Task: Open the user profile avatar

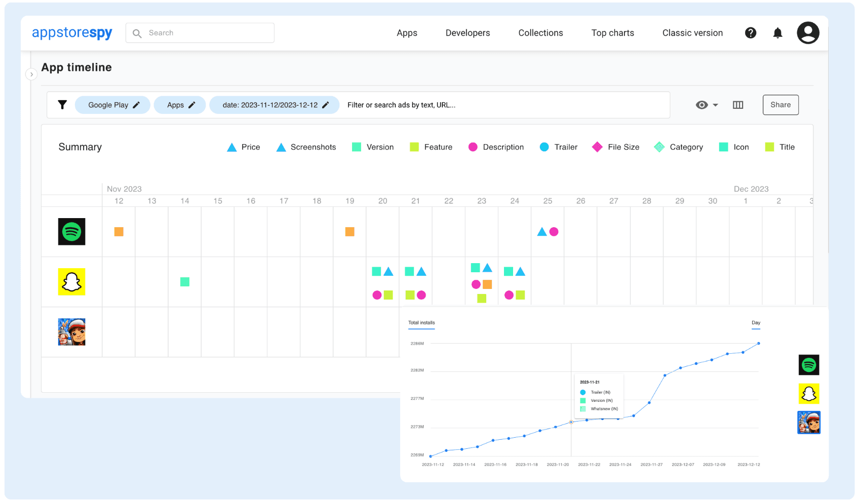Action: pos(808,33)
